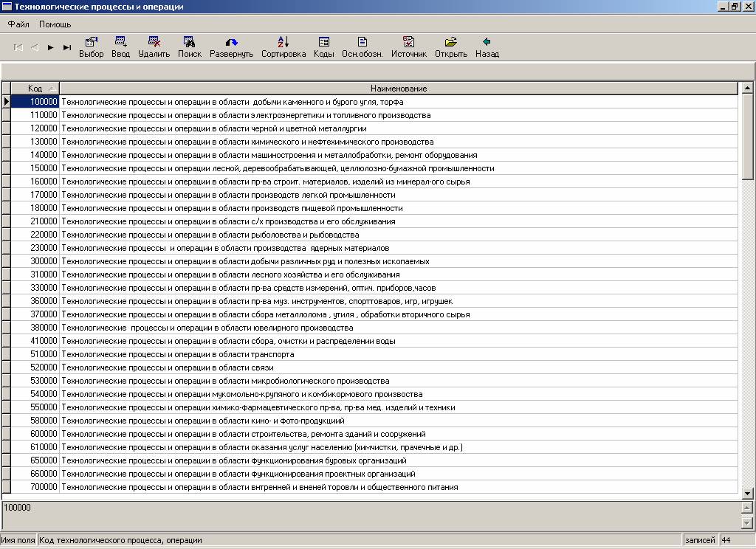Jump to the last record
756x549 pixels.
coord(67,47)
